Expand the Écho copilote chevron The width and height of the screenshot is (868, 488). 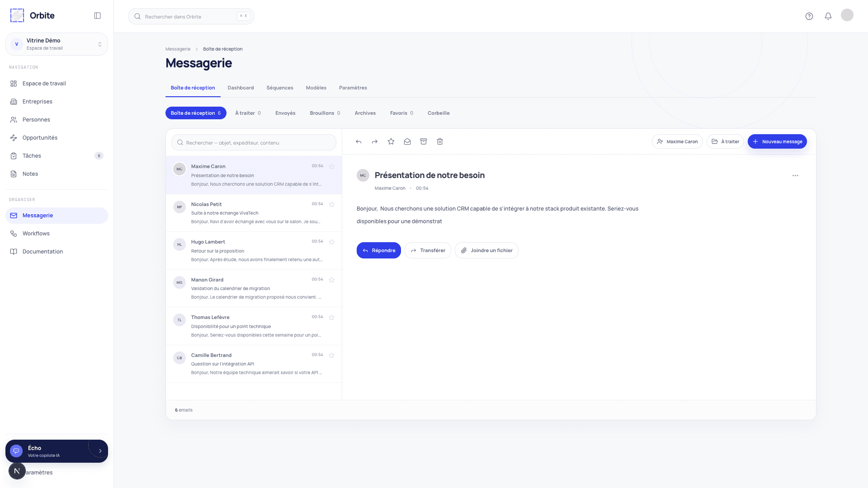coord(100,451)
